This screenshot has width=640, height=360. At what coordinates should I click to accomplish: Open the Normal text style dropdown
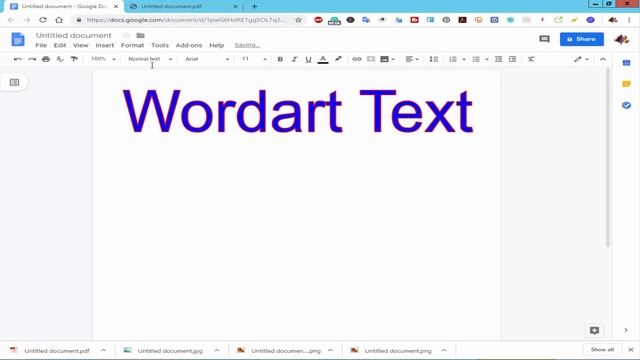[x=150, y=59]
